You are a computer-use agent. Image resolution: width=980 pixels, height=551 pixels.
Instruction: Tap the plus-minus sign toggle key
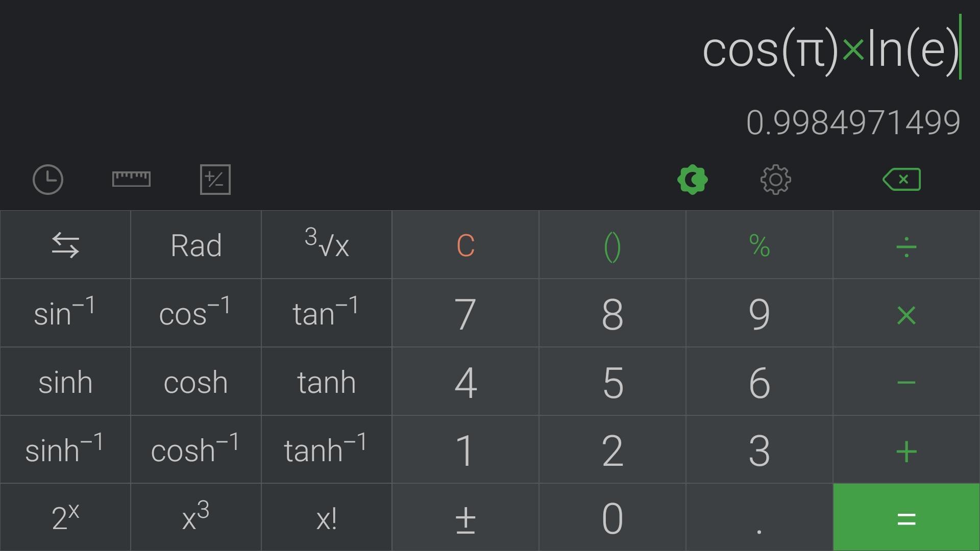coord(465,517)
